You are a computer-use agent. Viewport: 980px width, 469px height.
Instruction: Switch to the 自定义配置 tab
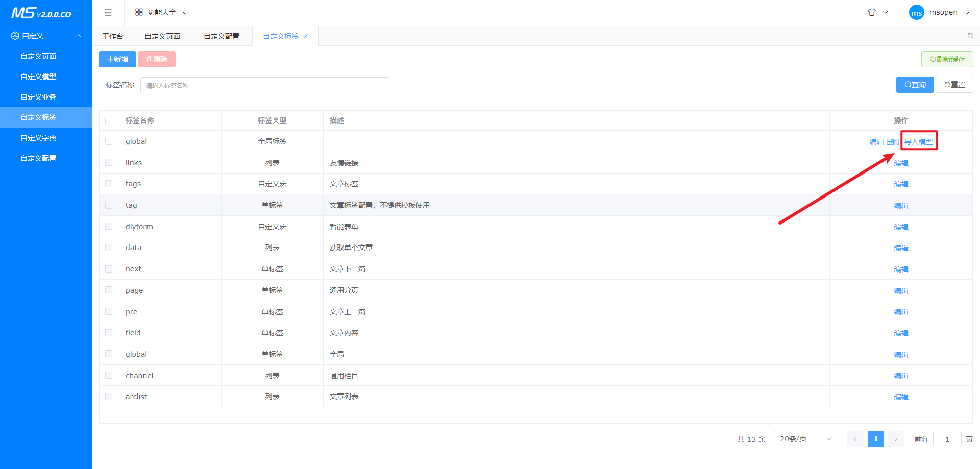[x=222, y=36]
